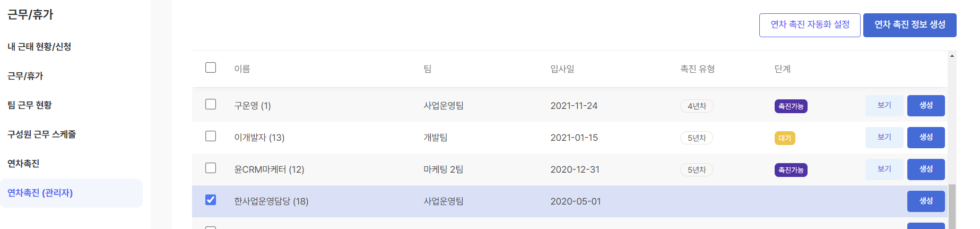Click 생성 for 구운영 (1)
Viewport: 980px width, 229px height.
click(926, 105)
